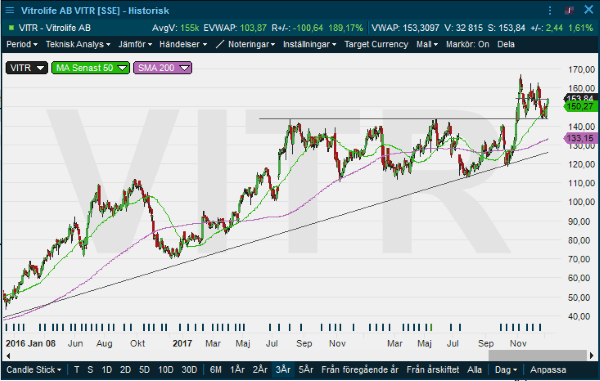Click the green event marker near Maj
The width and height of the screenshot is (600, 381).
[x=431, y=327]
